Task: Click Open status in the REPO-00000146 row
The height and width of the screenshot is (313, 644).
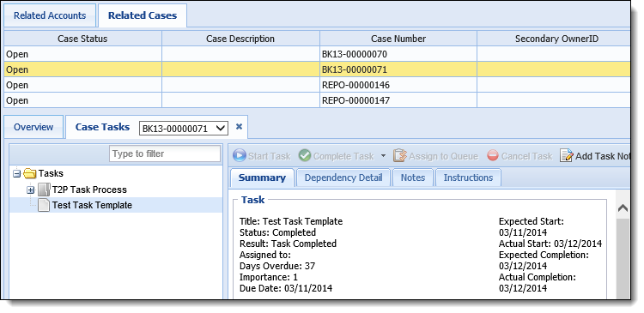Action: [17, 86]
